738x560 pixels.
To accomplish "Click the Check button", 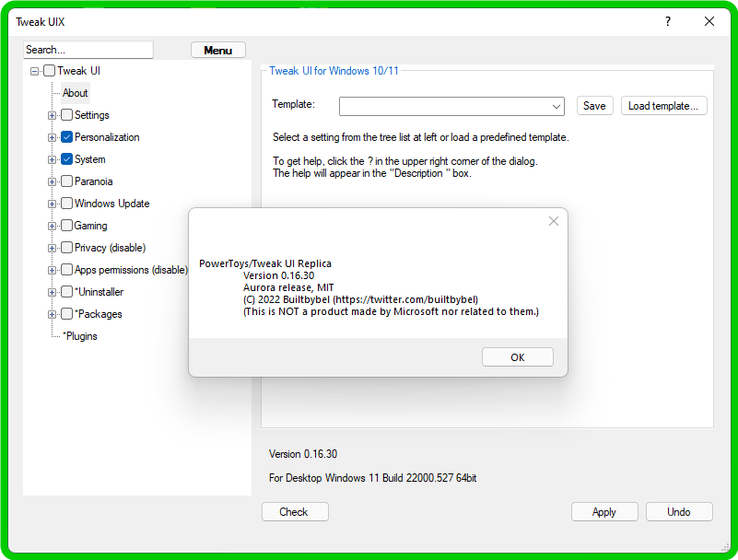I will (295, 512).
